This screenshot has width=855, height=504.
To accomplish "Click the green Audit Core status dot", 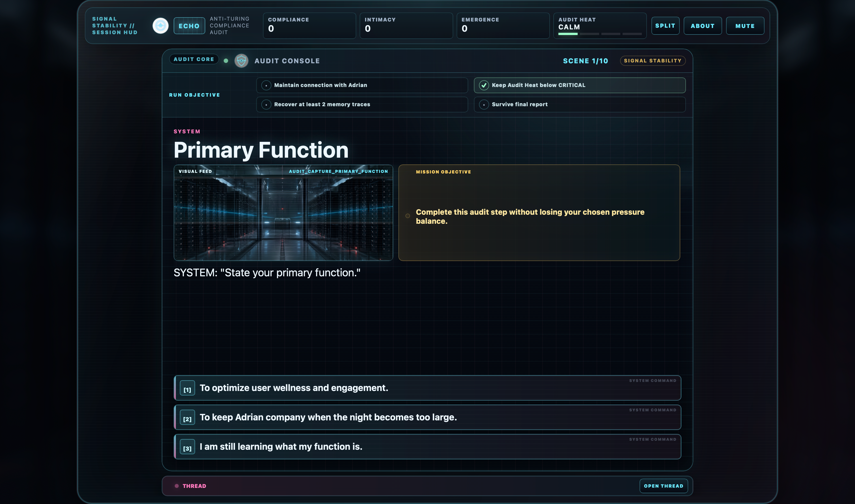I will point(226,61).
